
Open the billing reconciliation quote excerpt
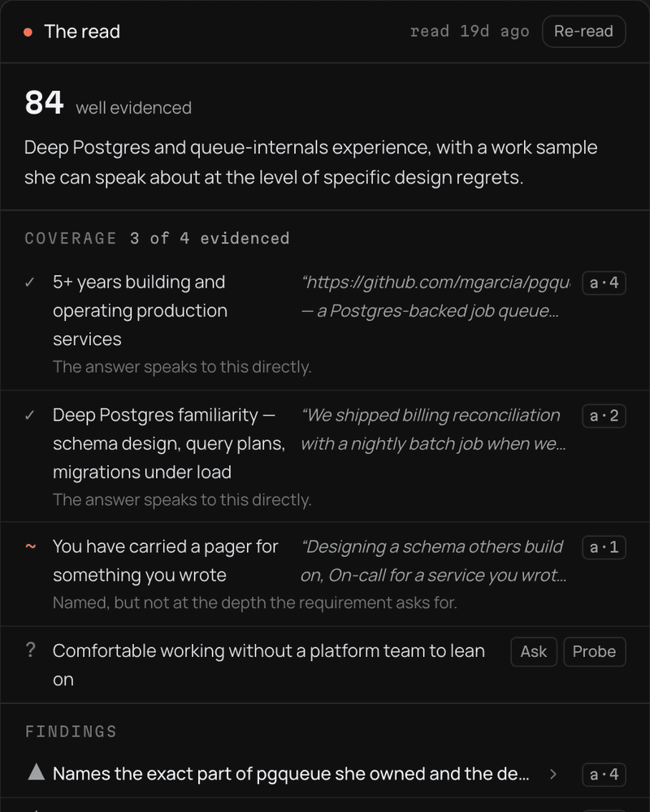[433, 430]
